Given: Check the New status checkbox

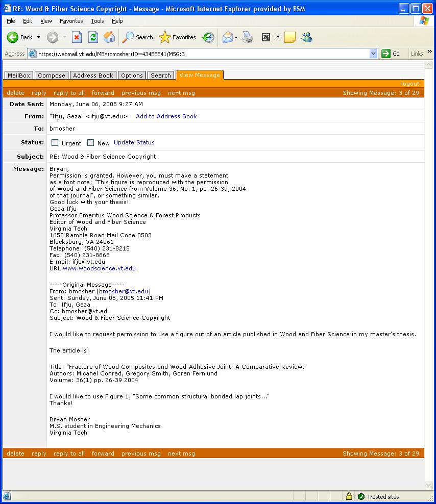Looking at the screenshot, I should point(91,143).
